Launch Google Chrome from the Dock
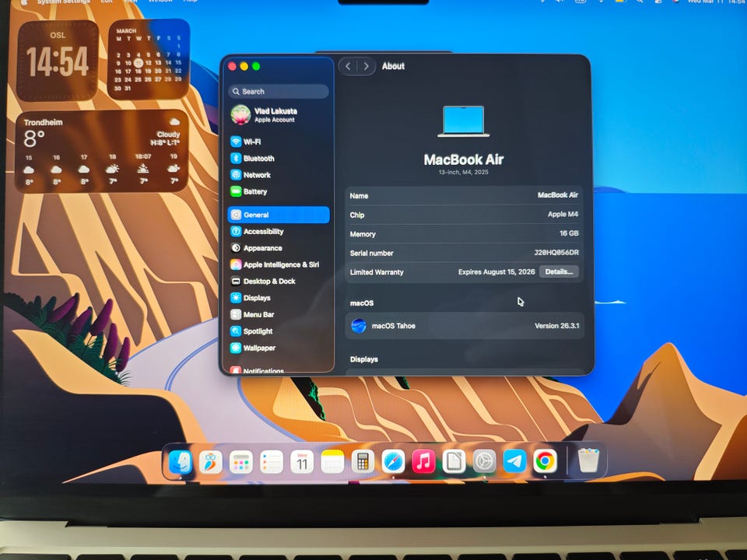Screen dimensions: 747x560 coord(545,461)
